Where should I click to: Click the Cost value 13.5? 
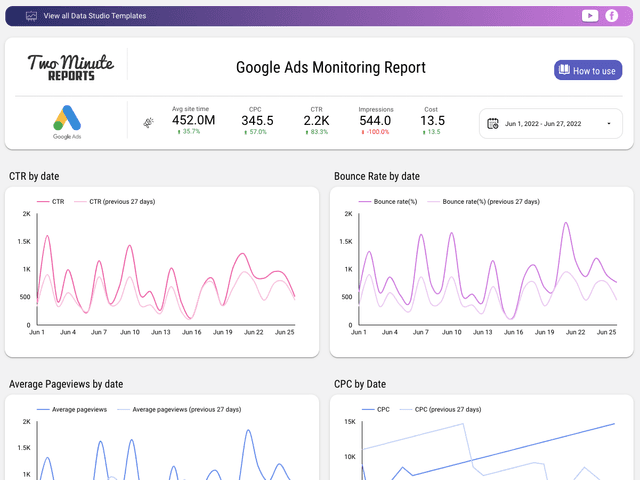[x=432, y=121]
